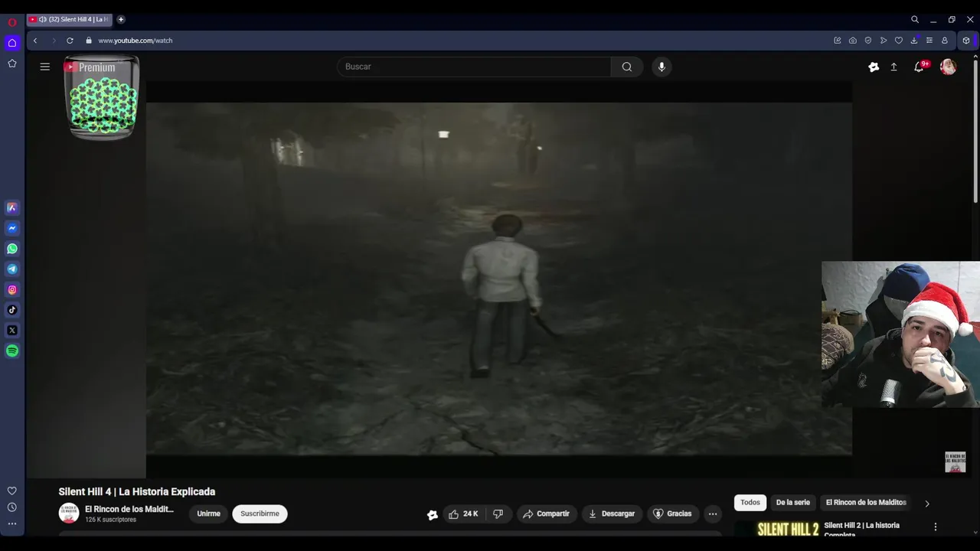The image size is (980, 551).
Task: Open Instagram in sidebar
Action: (x=12, y=290)
